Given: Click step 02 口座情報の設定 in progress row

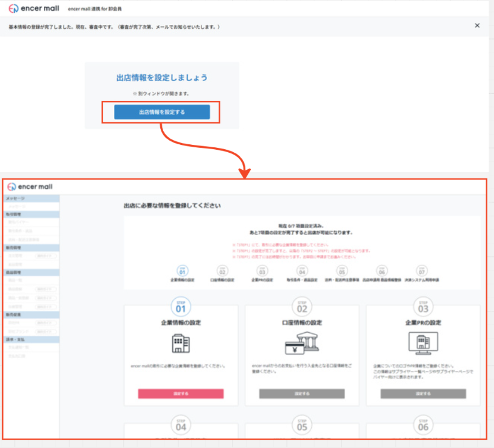Looking at the screenshot, I should tap(222, 273).
